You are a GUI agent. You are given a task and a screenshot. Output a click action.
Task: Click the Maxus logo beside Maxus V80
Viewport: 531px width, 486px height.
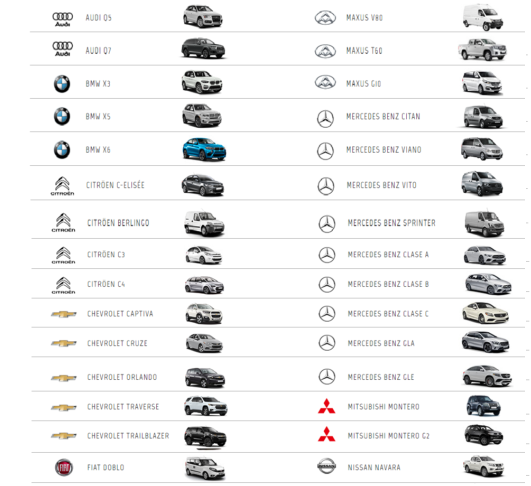point(325,18)
